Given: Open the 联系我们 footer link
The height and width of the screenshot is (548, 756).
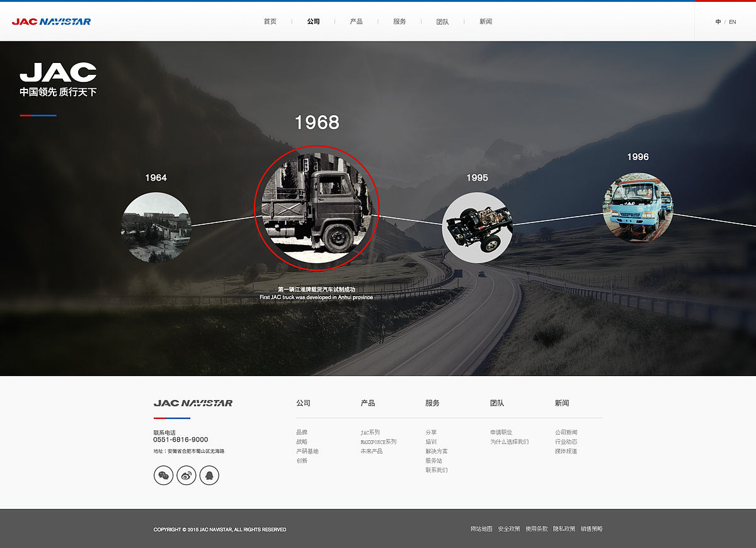Looking at the screenshot, I should (x=437, y=471).
